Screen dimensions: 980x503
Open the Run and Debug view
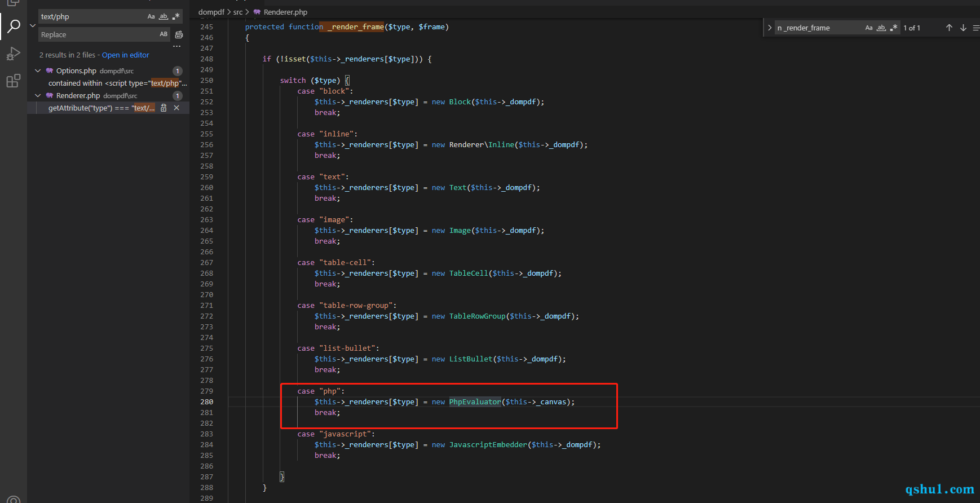pos(14,54)
